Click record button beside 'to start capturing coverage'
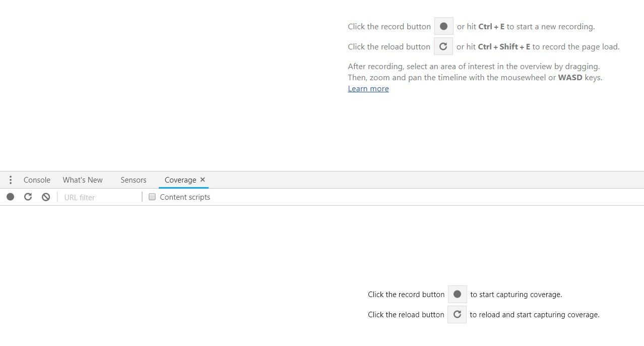This screenshot has width=644, height=346. 457,294
